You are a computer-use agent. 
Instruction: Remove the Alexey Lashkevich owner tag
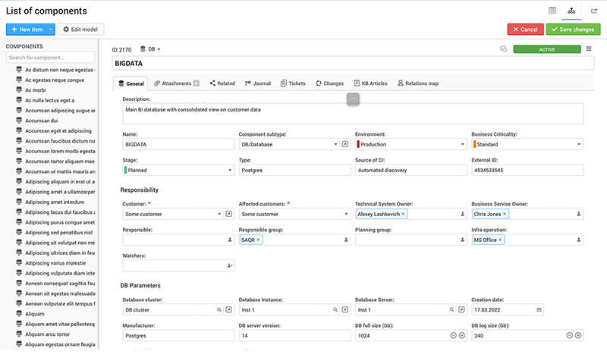click(x=404, y=215)
